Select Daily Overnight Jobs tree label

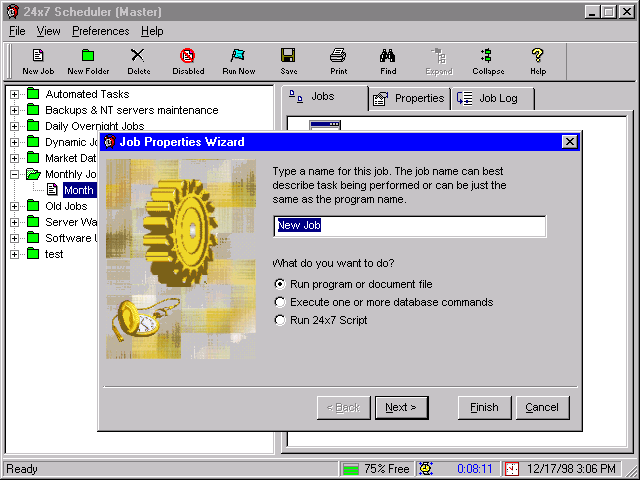point(95,126)
